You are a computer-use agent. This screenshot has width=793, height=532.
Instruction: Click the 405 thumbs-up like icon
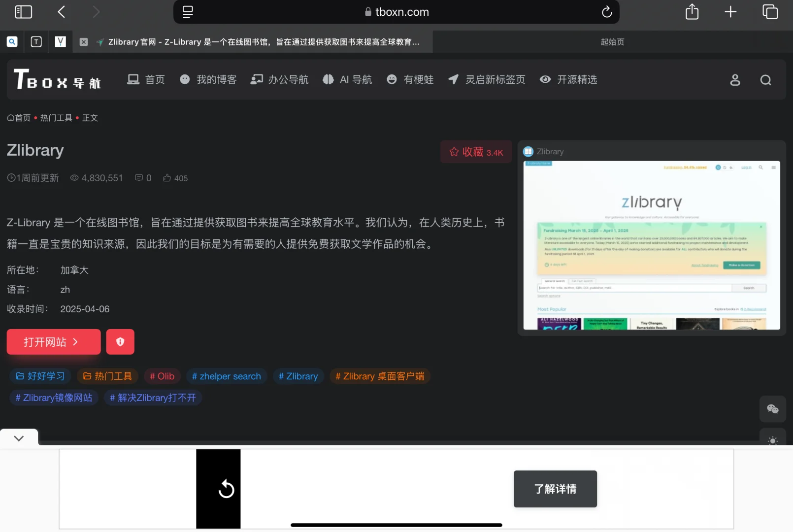(x=167, y=178)
